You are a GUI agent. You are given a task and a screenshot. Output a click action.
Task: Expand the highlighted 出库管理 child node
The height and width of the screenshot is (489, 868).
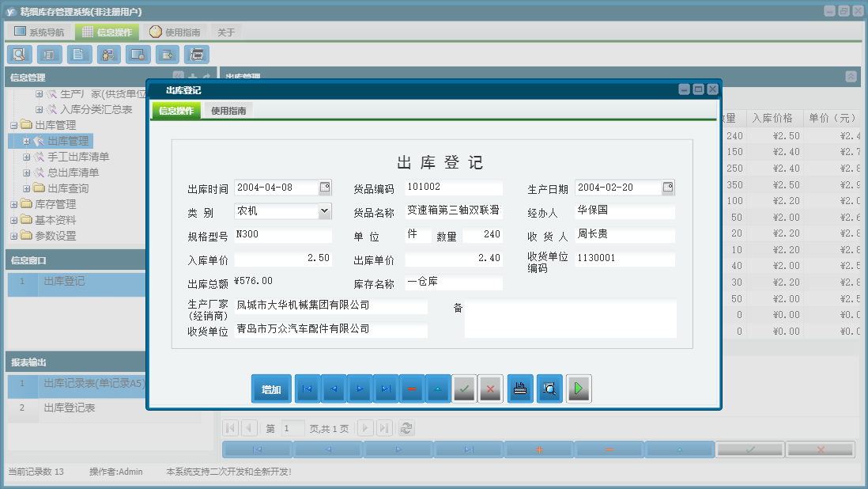point(26,141)
